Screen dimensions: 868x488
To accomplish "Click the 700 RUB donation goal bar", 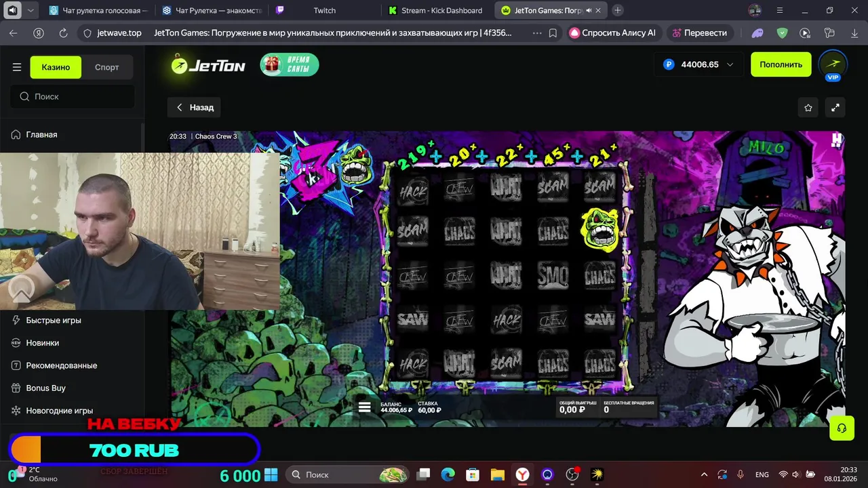I will [x=134, y=449].
